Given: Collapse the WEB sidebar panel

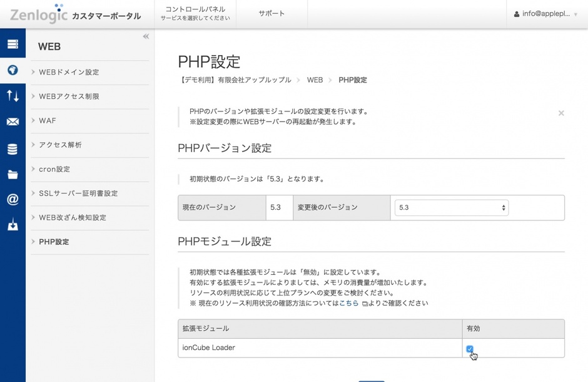Looking at the screenshot, I should coord(146,37).
